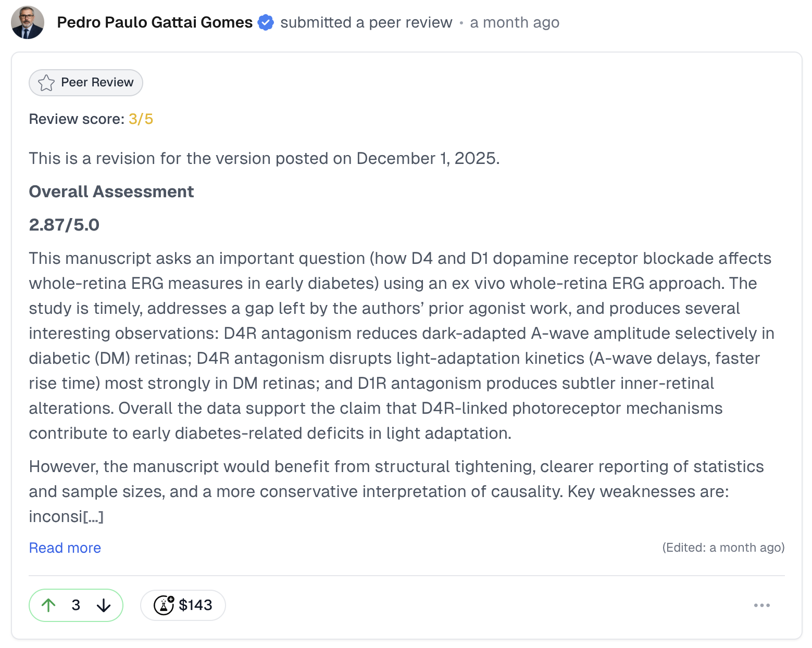The image size is (812, 648).
Task: Open the $143 funding button
Action: click(x=183, y=605)
